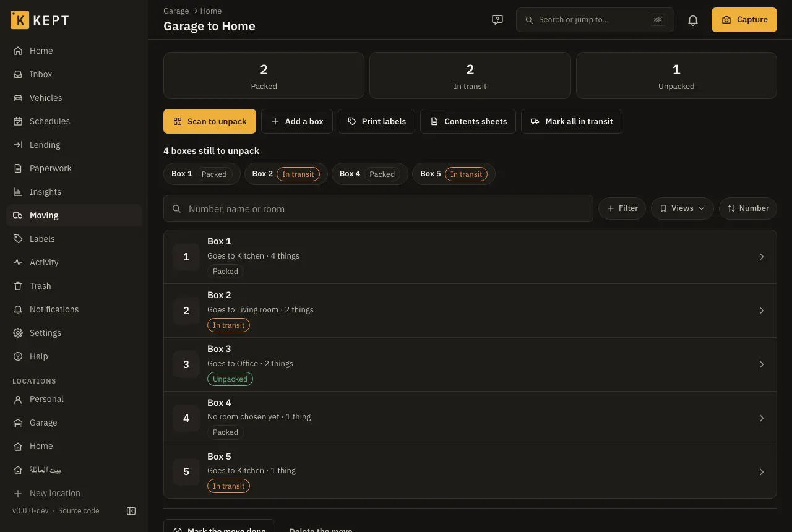This screenshot has width=792, height=532.
Task: Go to Home in the sidebar menu
Action: pyautogui.click(x=74, y=51)
